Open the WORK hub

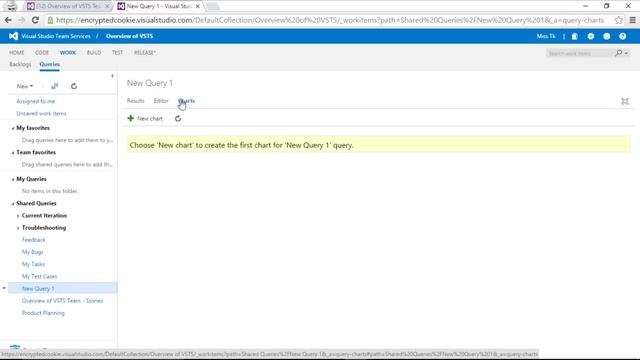pyautogui.click(x=68, y=53)
